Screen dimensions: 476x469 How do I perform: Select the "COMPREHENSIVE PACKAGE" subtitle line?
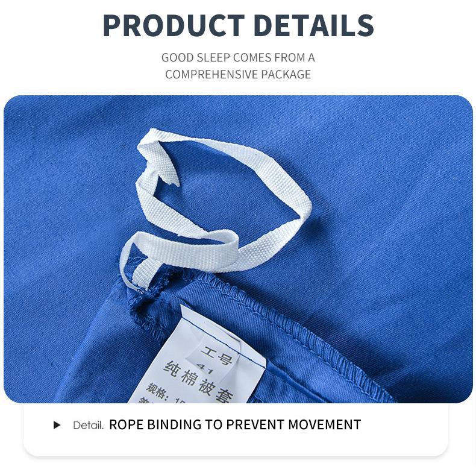coord(238,74)
